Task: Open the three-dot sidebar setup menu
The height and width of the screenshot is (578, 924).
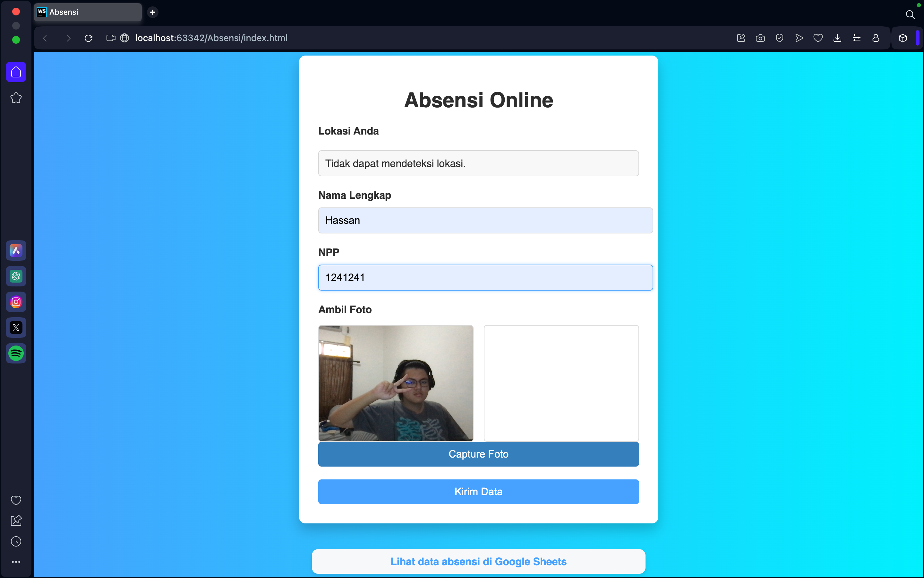Action: pos(16,562)
